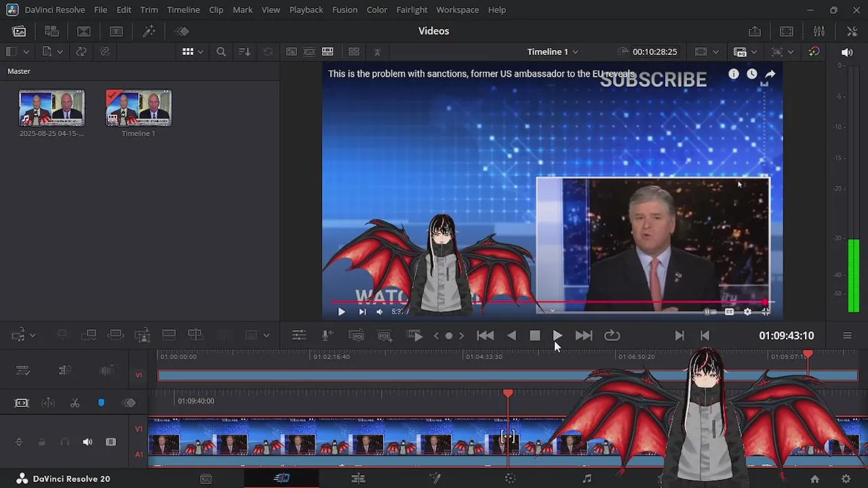Toggle the Bypass color grades button
The height and width of the screenshot is (488, 868).
pyautogui.click(x=814, y=52)
